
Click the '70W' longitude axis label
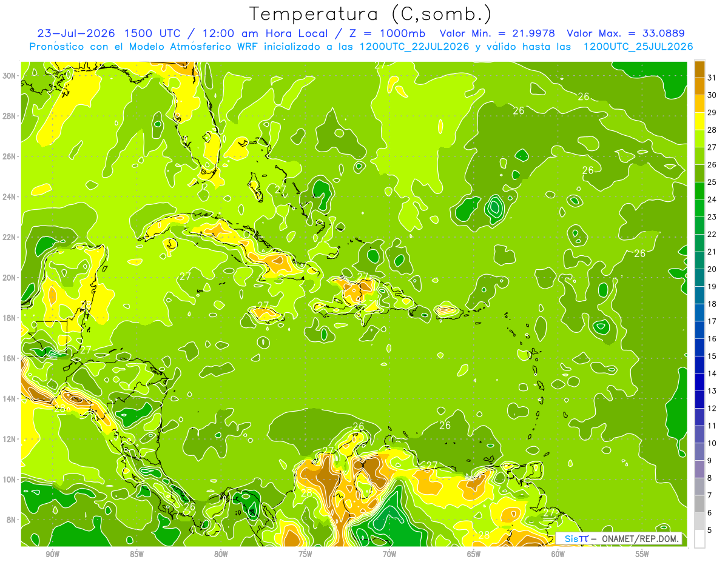[x=389, y=554]
